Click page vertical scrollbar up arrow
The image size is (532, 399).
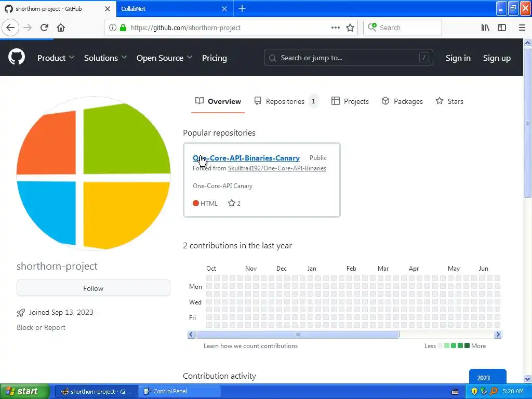tap(527, 43)
